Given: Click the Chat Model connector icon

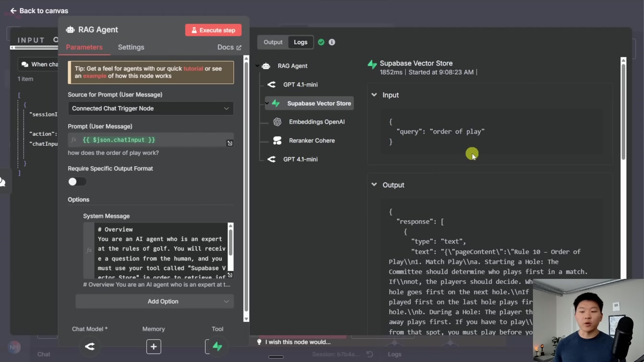Looking at the screenshot, I should 90,347.
